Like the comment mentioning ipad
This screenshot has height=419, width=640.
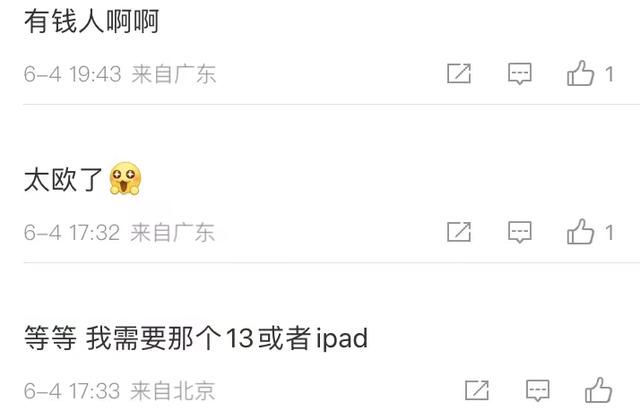(598, 390)
